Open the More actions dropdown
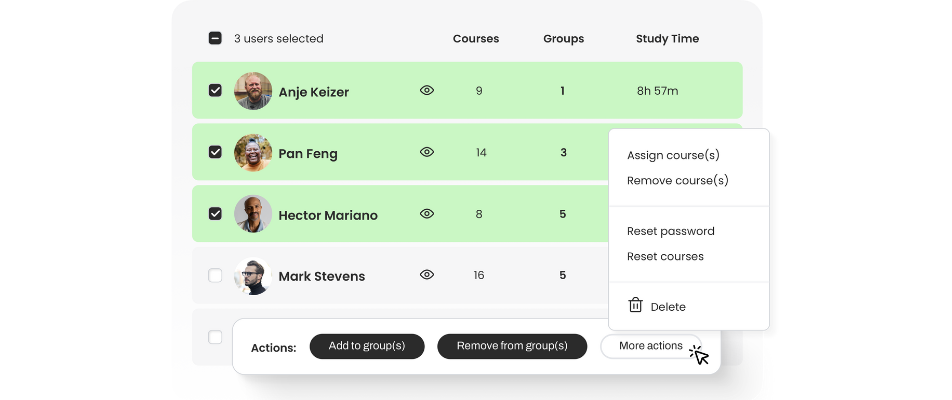 point(651,346)
